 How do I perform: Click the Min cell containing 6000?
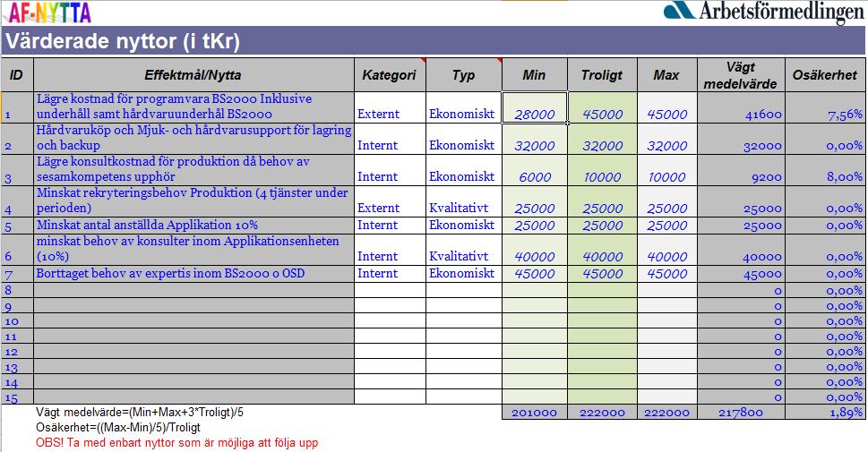[535, 170]
